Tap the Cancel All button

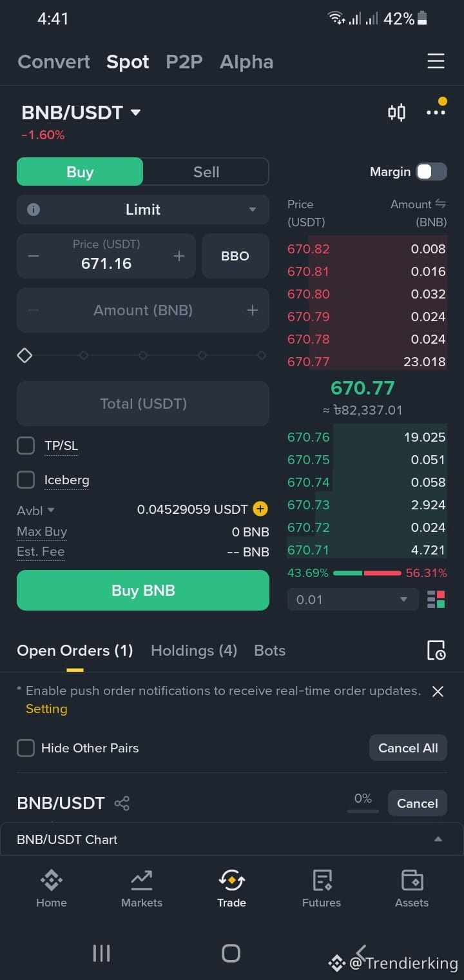click(x=408, y=748)
